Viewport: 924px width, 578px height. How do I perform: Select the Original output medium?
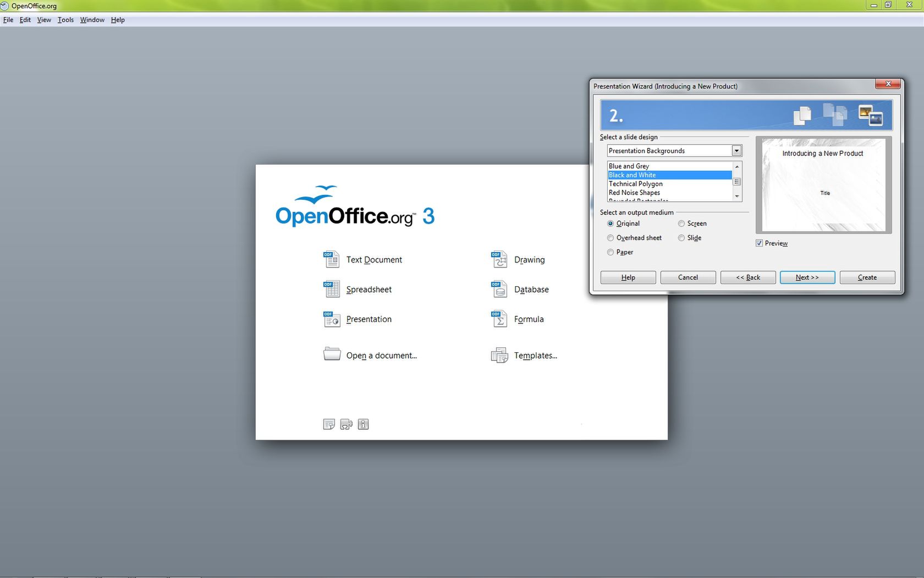pos(610,223)
